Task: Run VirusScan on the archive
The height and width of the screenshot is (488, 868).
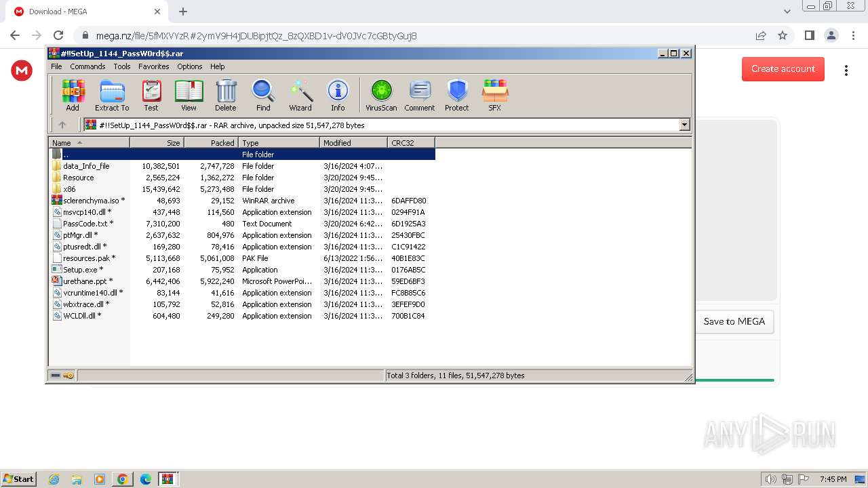Action: coord(381,95)
